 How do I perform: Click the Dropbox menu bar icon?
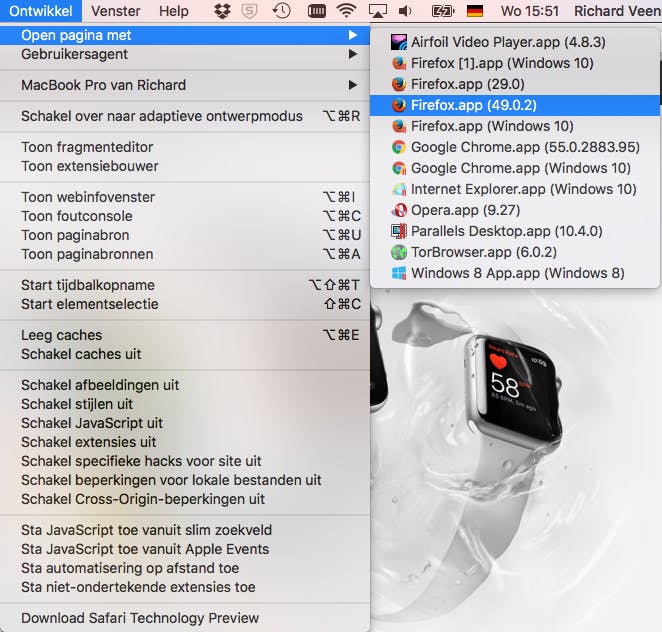point(222,11)
